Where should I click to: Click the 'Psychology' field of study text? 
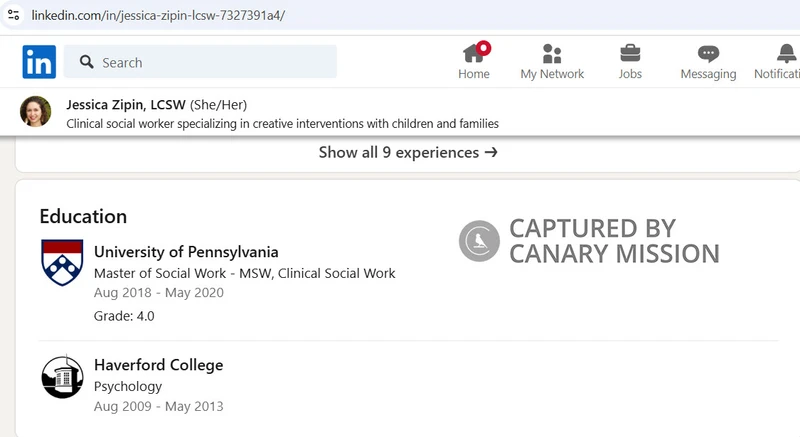[x=128, y=387]
